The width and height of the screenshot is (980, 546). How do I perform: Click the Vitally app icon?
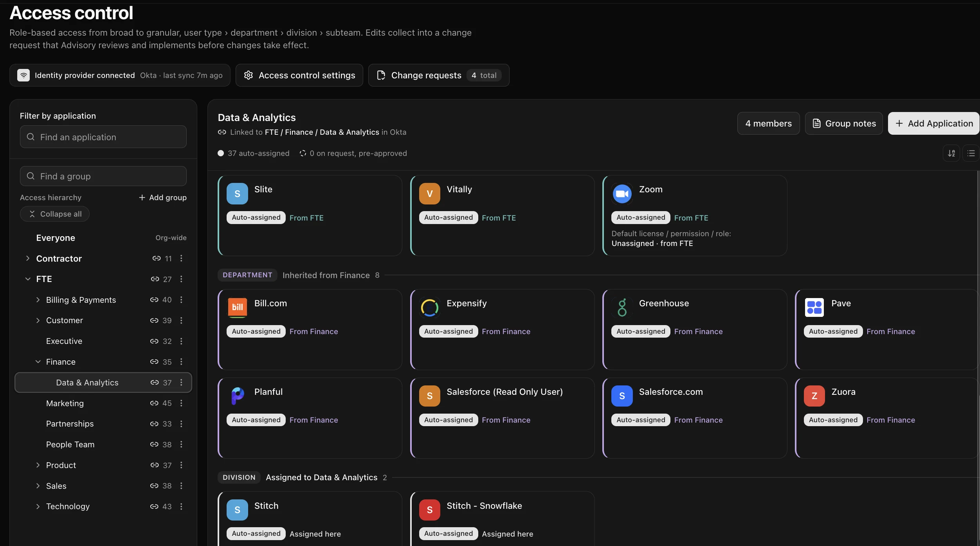tap(429, 193)
